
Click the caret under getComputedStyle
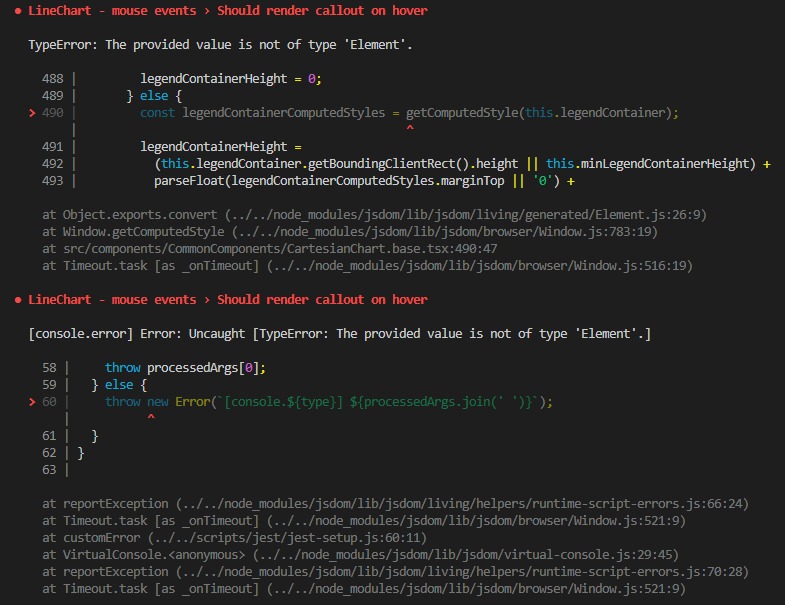coord(410,129)
